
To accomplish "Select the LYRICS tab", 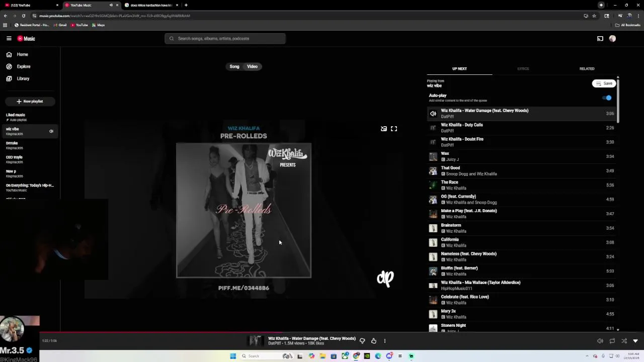I will (x=523, y=69).
